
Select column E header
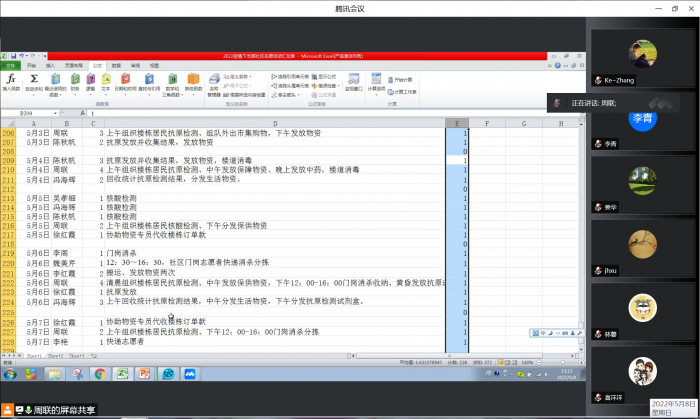[457, 124]
